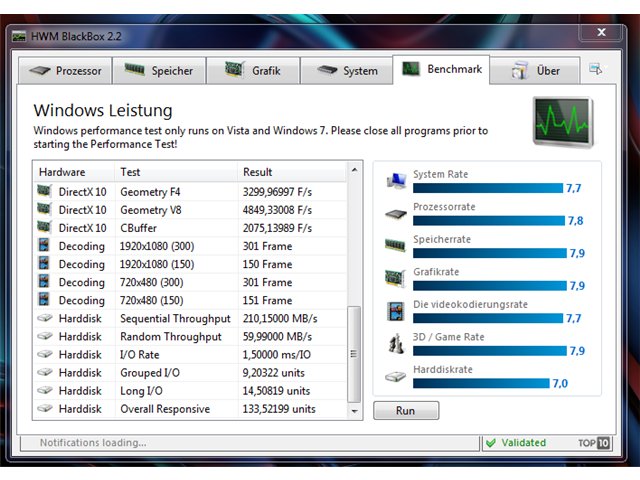Click the Harddiskrate score bar
The image size is (640, 480).
[481, 383]
